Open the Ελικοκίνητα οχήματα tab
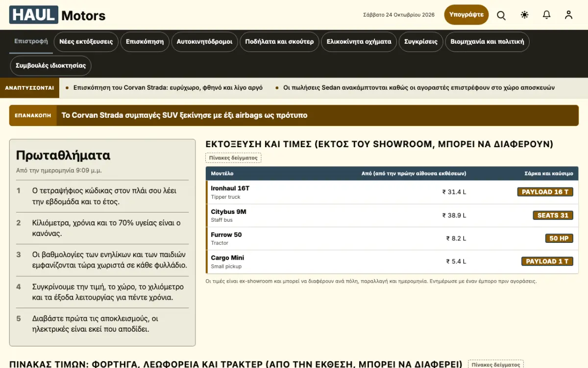 pos(359,42)
